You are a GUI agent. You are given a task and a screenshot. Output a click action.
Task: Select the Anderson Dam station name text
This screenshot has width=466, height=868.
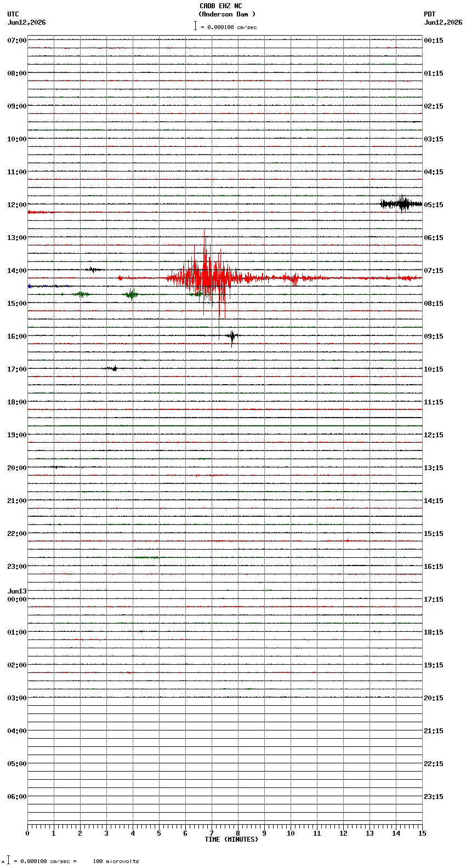[x=227, y=14]
